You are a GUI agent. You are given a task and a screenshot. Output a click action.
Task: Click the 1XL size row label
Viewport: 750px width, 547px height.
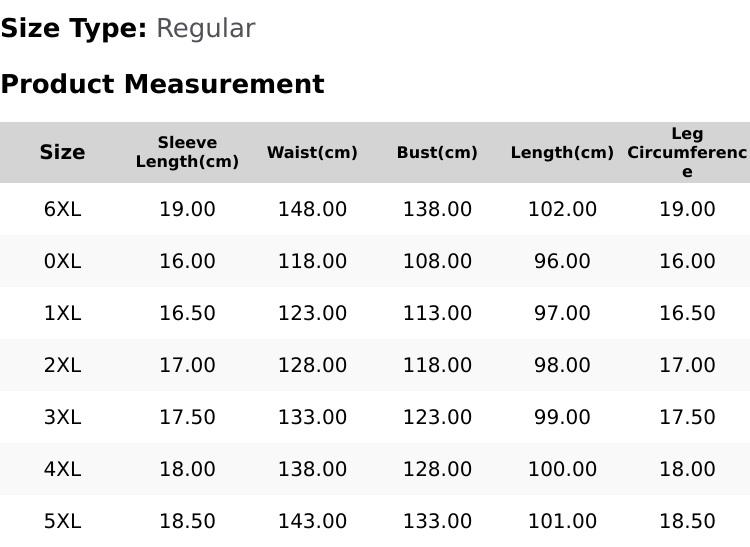[x=62, y=313]
